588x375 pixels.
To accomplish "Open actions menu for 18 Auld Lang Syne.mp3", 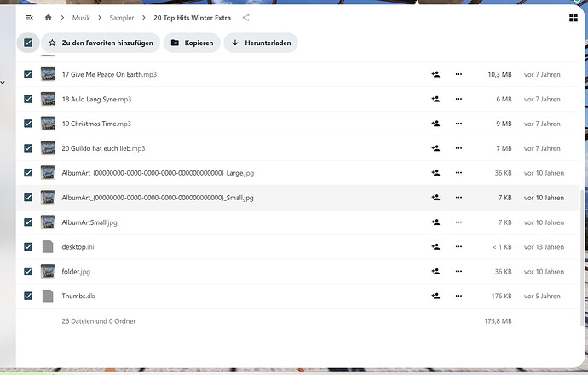I will pos(458,99).
